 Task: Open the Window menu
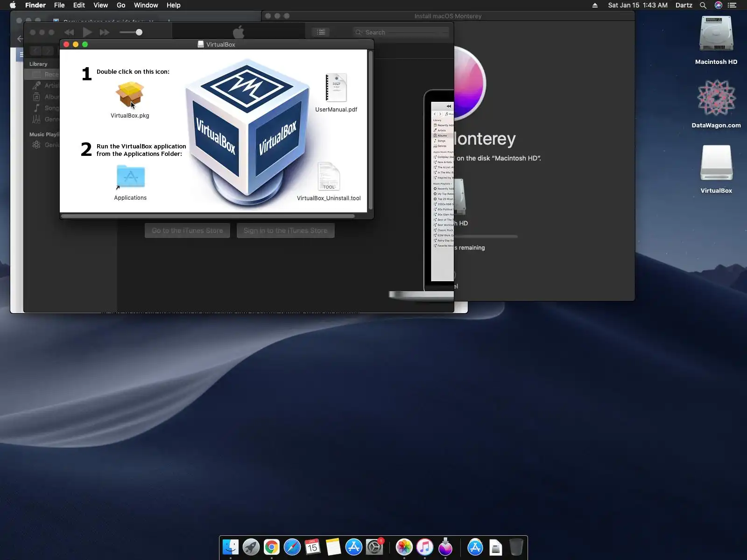click(146, 5)
